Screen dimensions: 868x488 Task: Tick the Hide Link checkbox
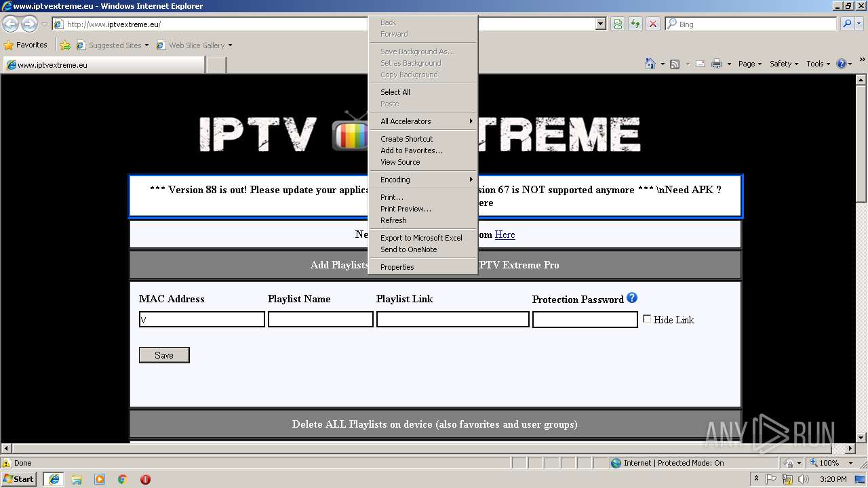(x=647, y=319)
